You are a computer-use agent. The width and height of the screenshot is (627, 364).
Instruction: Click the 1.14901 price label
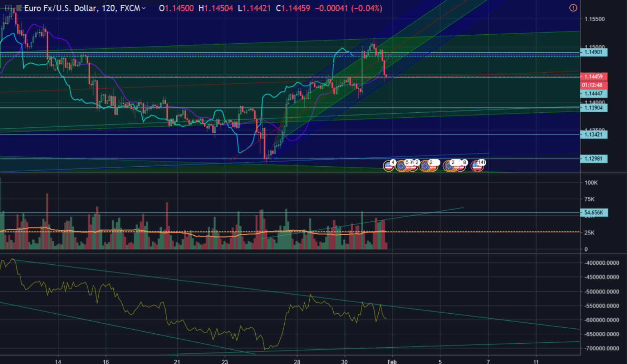pyautogui.click(x=593, y=52)
